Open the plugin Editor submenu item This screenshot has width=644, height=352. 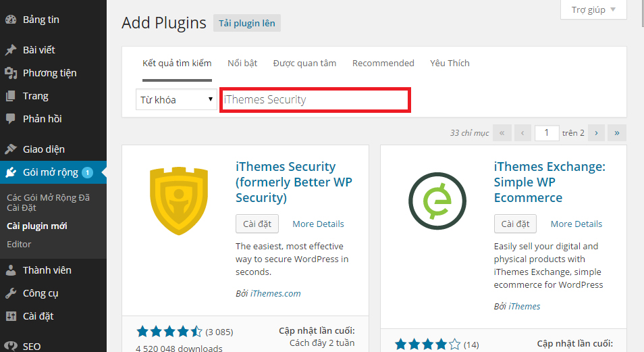[x=19, y=244]
